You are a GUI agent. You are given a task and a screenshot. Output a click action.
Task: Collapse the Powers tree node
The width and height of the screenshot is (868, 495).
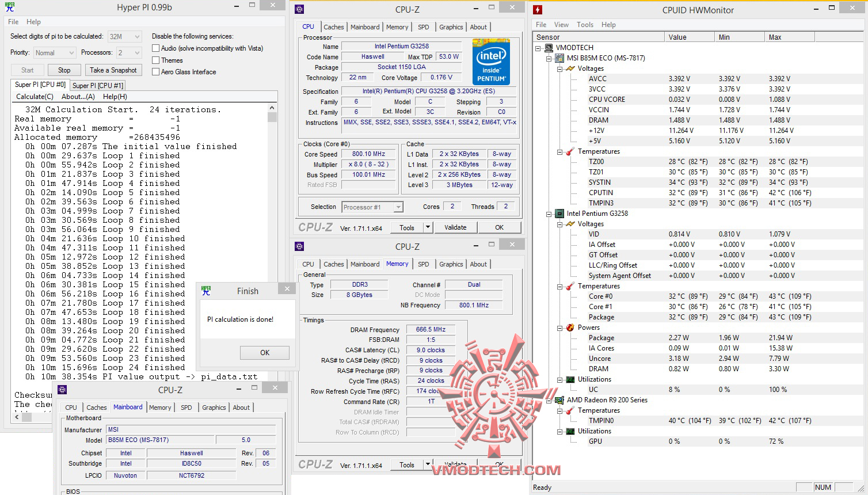(x=559, y=328)
